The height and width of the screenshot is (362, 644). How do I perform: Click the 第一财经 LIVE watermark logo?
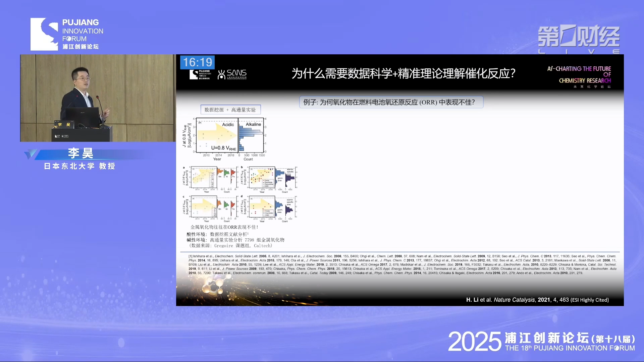click(x=579, y=39)
